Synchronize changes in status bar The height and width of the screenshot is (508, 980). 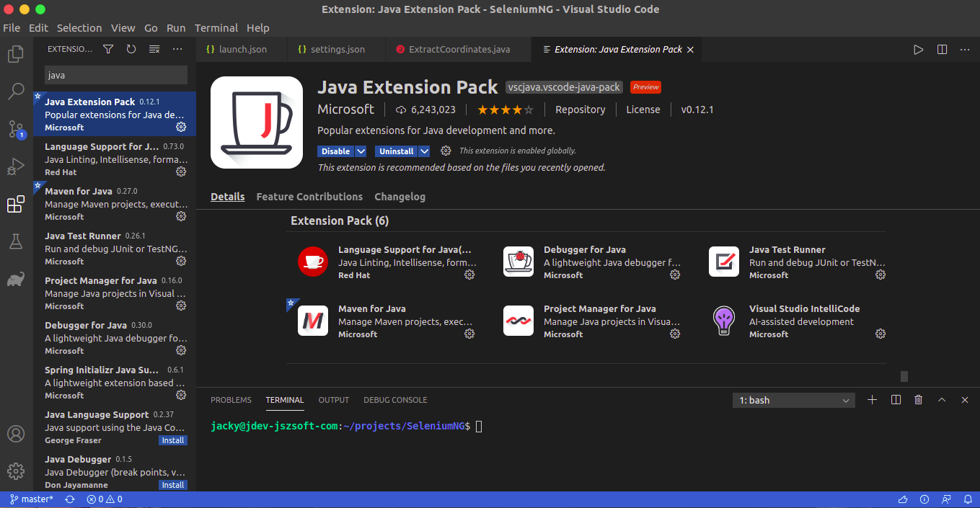click(x=70, y=499)
